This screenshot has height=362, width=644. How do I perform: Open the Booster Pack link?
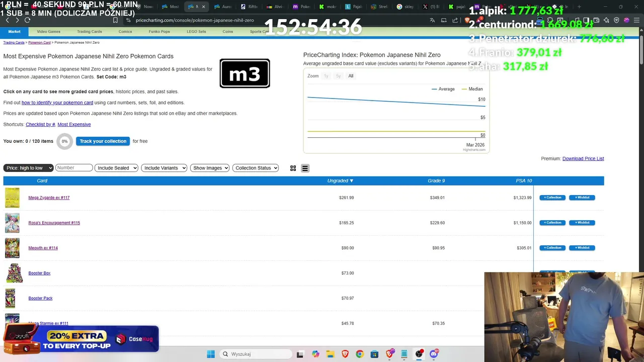(40, 298)
